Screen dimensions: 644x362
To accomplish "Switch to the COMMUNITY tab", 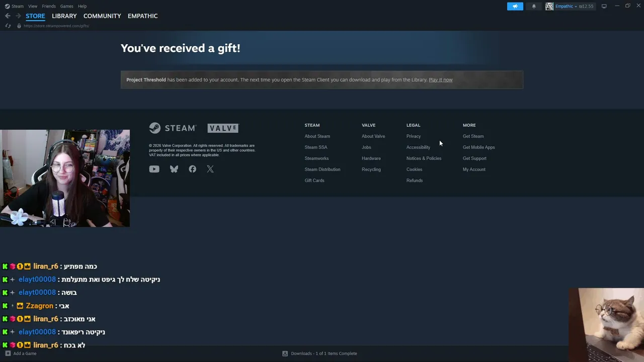I will point(102,16).
